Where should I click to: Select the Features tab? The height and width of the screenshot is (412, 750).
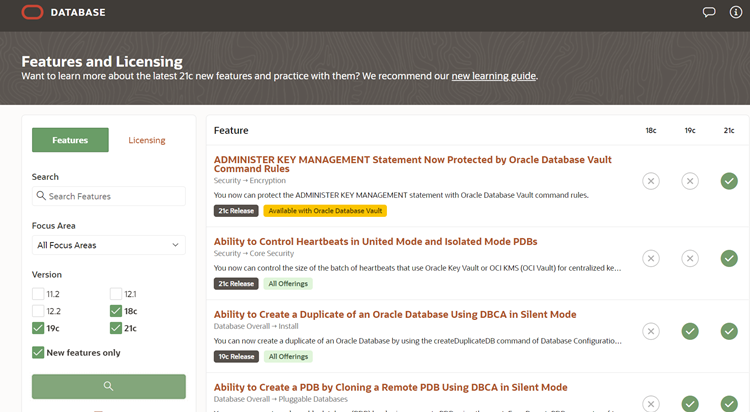click(70, 140)
